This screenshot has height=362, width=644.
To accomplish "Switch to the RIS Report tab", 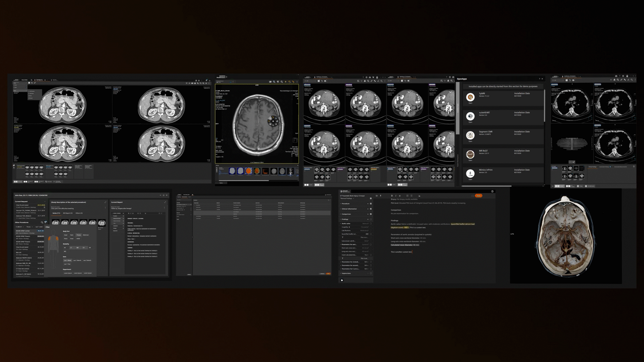I will pyautogui.click(x=68, y=213).
